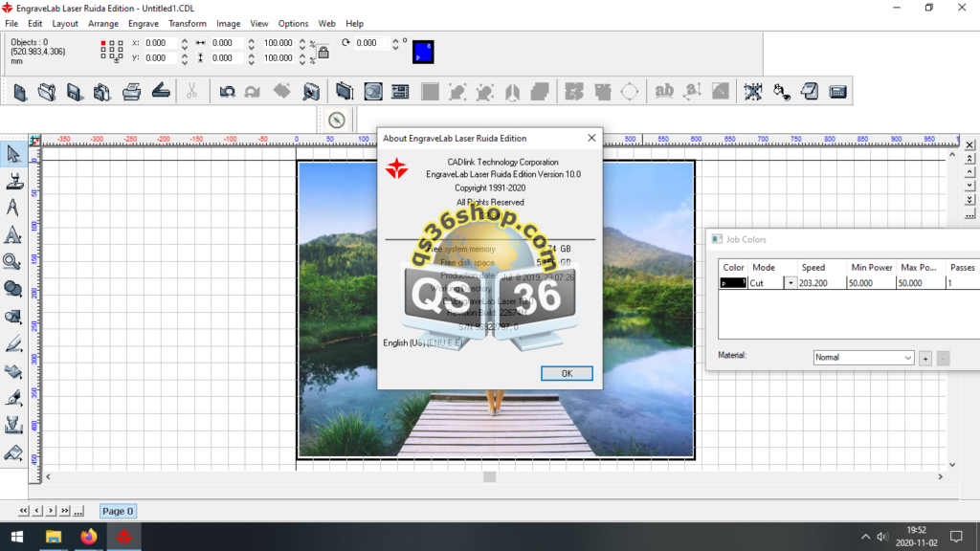Click the black color cell in Job Colors
The height and width of the screenshot is (551, 980).
pos(732,283)
